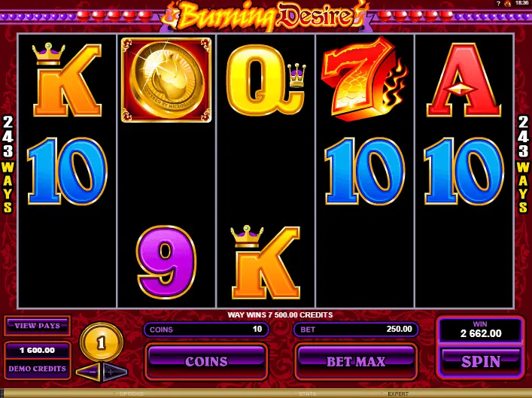The width and height of the screenshot is (532, 398).
Task: Click the Bet Max button
Action: click(x=356, y=361)
